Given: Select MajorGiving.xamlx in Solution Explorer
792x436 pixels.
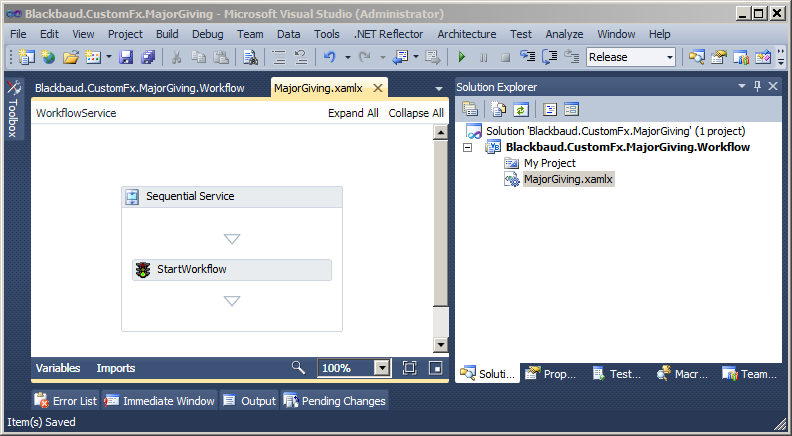Looking at the screenshot, I should [568, 179].
